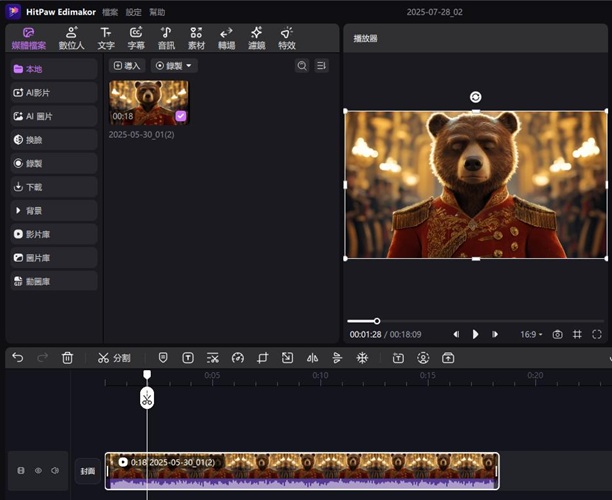Play the video preview
The image size is (612, 500).
coord(475,334)
